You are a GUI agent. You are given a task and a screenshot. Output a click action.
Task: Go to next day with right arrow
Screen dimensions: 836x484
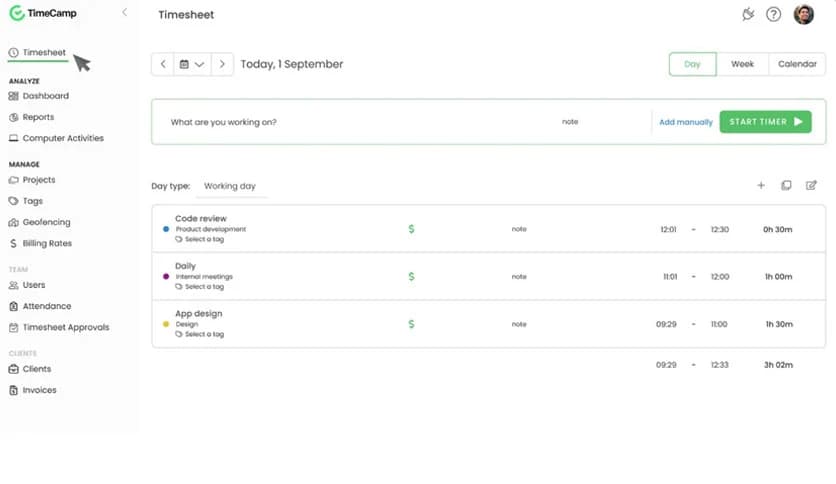tap(222, 64)
